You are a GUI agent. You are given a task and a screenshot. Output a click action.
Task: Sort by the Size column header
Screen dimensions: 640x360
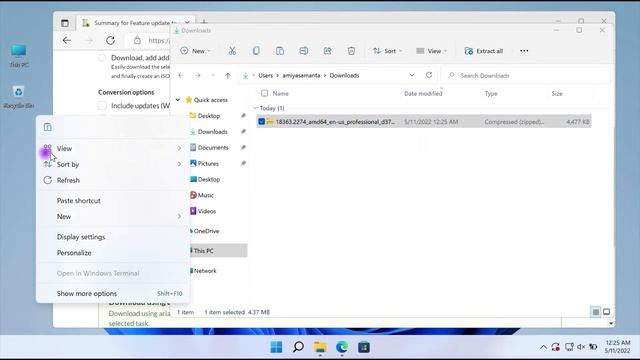557,94
